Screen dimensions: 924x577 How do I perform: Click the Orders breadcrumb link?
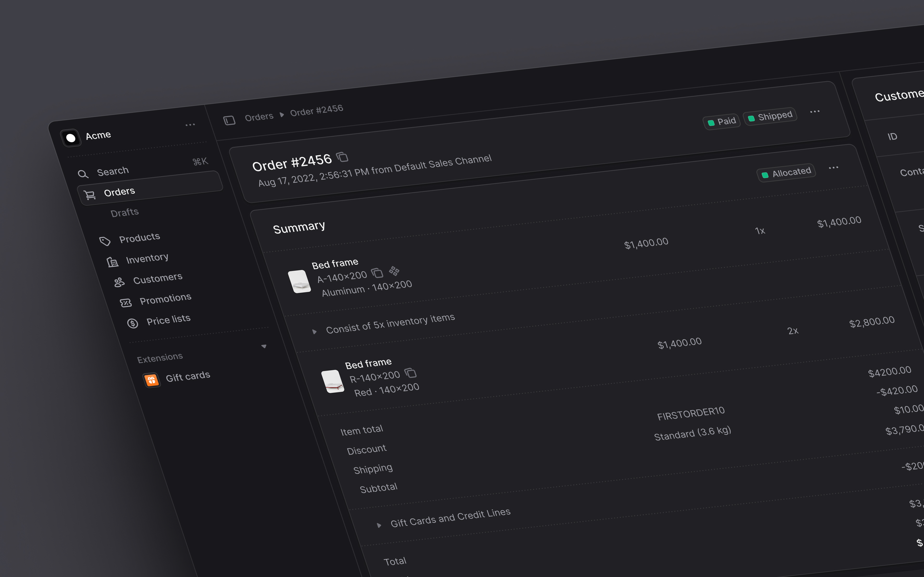coord(259,116)
